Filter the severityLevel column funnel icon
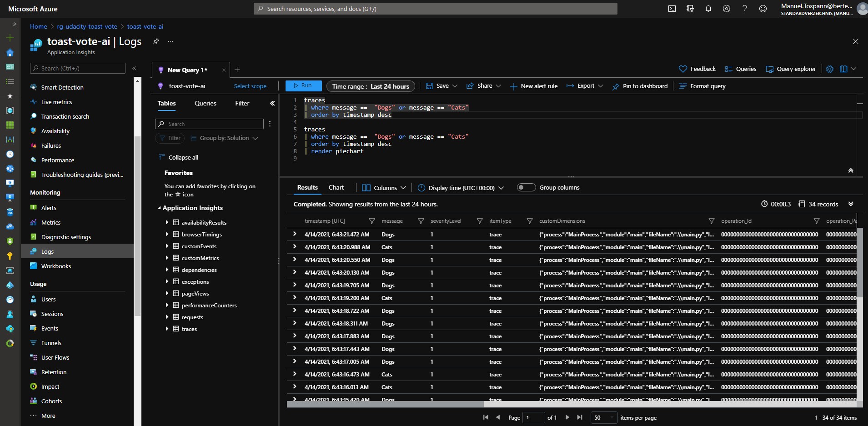868x426 pixels. tap(480, 221)
